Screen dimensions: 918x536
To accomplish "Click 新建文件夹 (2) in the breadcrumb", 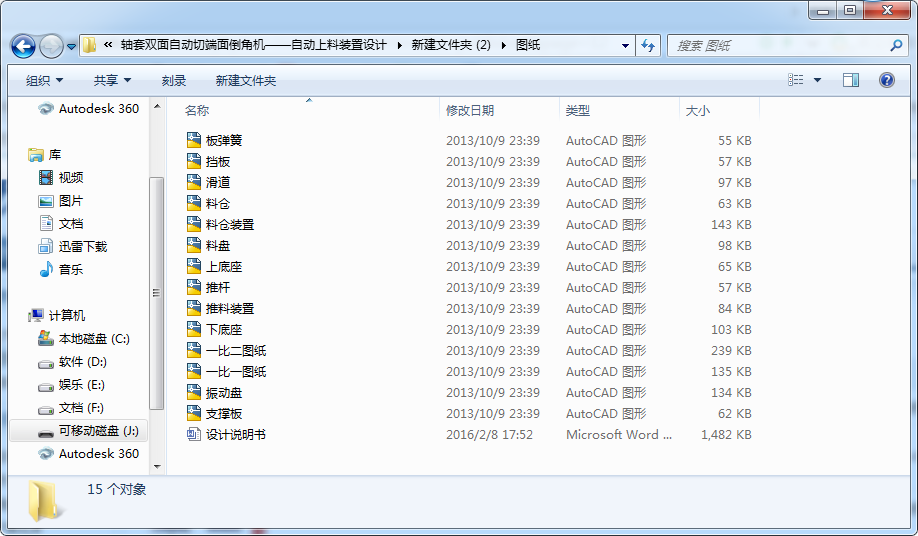I will point(451,45).
